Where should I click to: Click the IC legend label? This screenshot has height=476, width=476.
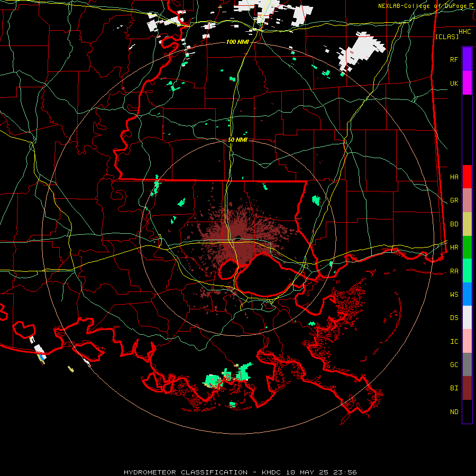454,342
